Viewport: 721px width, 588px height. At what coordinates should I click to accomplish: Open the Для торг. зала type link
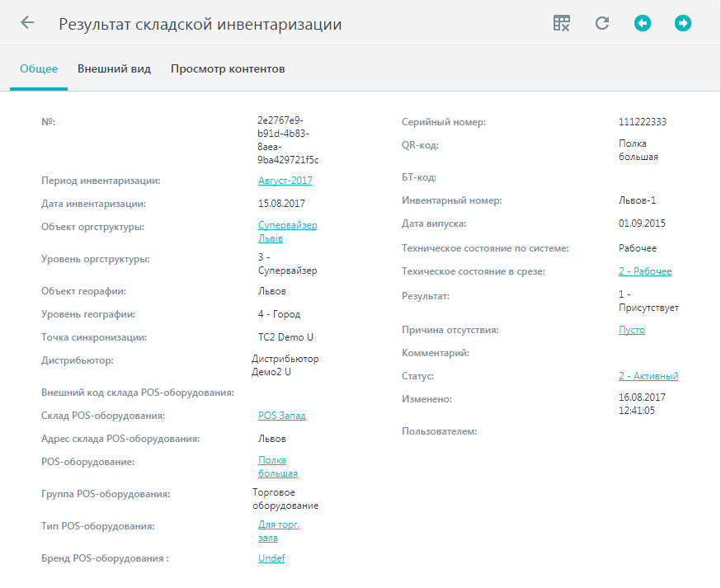click(x=279, y=531)
